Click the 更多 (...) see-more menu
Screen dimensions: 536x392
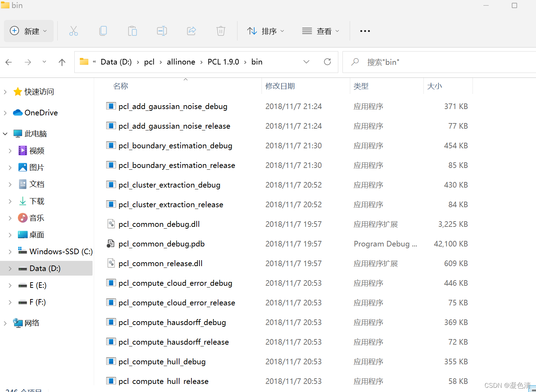tap(365, 31)
